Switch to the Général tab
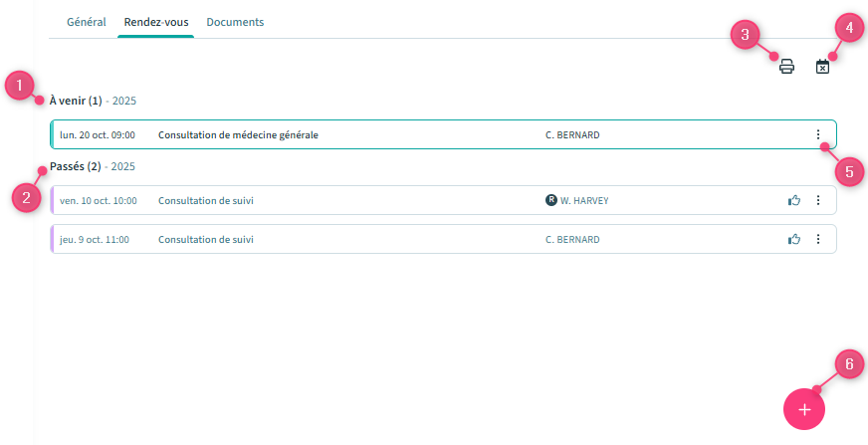Viewport: 868px width, 445px height. [x=87, y=22]
